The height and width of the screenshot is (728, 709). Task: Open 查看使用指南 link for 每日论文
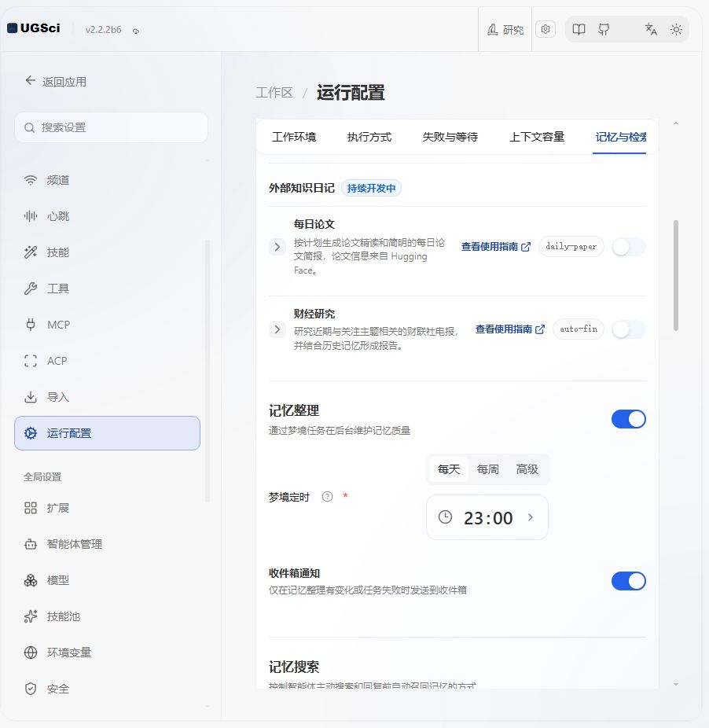pyautogui.click(x=495, y=247)
